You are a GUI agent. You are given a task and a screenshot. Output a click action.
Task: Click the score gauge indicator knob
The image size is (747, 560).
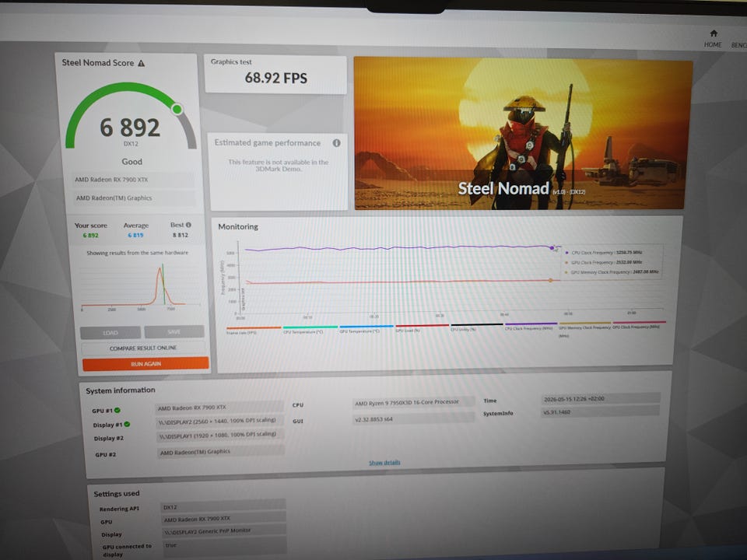coord(177,109)
